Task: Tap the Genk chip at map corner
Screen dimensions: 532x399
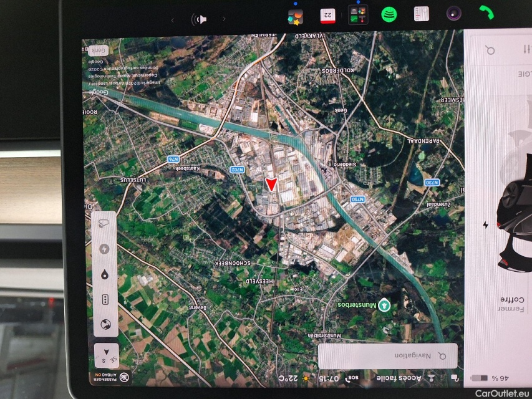Action: coord(98,50)
